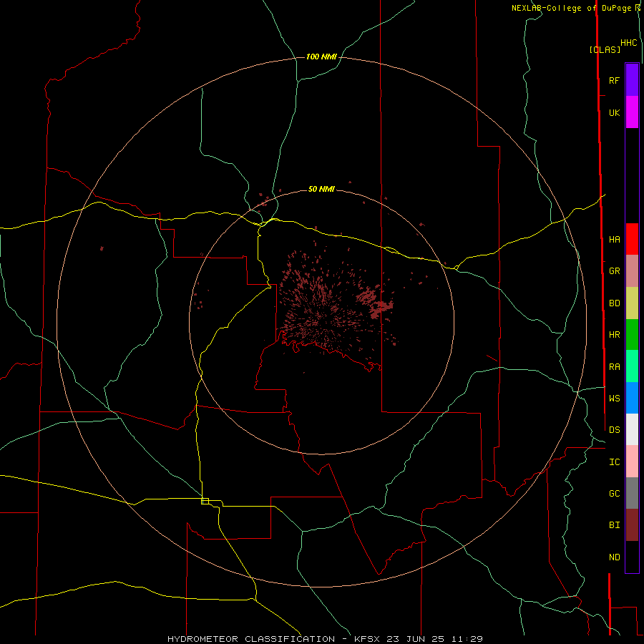Image resolution: width=644 pixels, height=644 pixels.
Task: Click the 'HYDROMETEOR CLASSIFICATION' title text
Action: pyautogui.click(x=251, y=639)
